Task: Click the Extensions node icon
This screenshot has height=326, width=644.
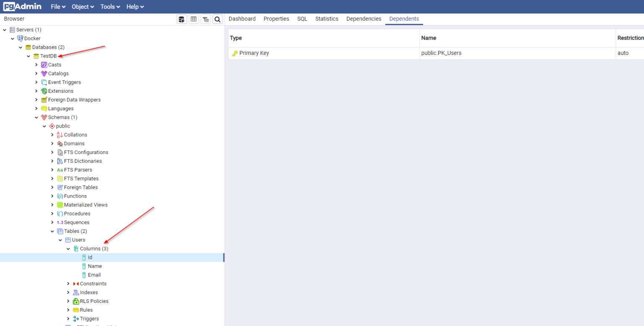Action: point(44,91)
